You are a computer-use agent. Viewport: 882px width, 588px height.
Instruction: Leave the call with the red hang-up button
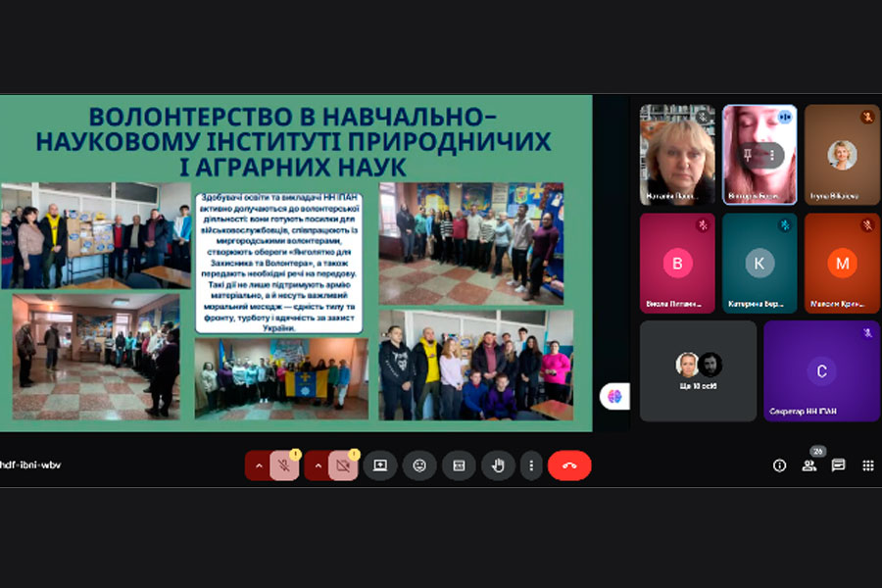(569, 465)
